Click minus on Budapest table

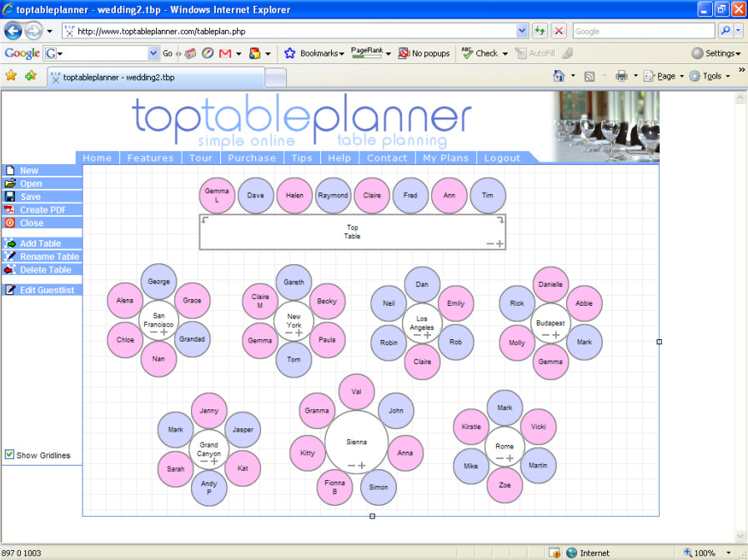point(545,335)
